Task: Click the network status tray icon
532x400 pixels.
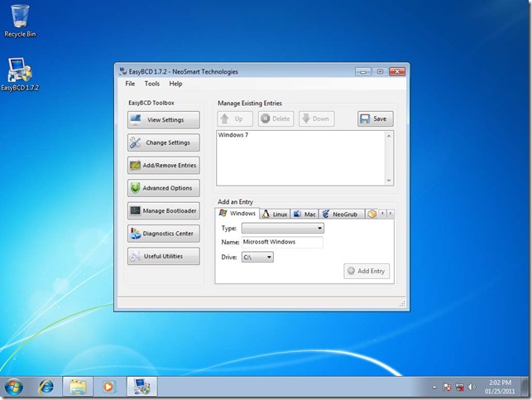Action: [x=460, y=387]
